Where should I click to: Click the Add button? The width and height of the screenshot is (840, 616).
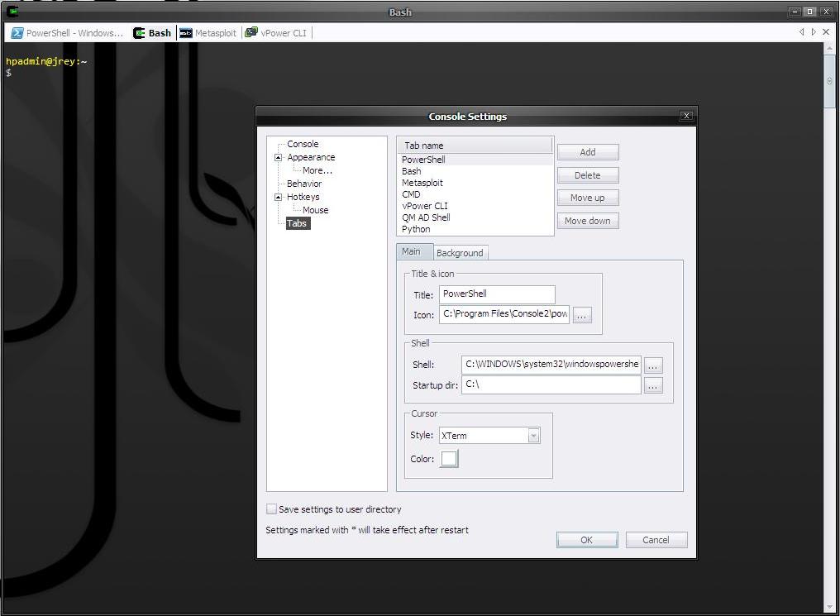(587, 152)
